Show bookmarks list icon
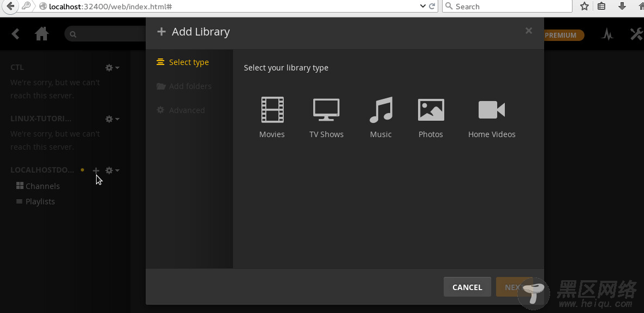 point(601,6)
